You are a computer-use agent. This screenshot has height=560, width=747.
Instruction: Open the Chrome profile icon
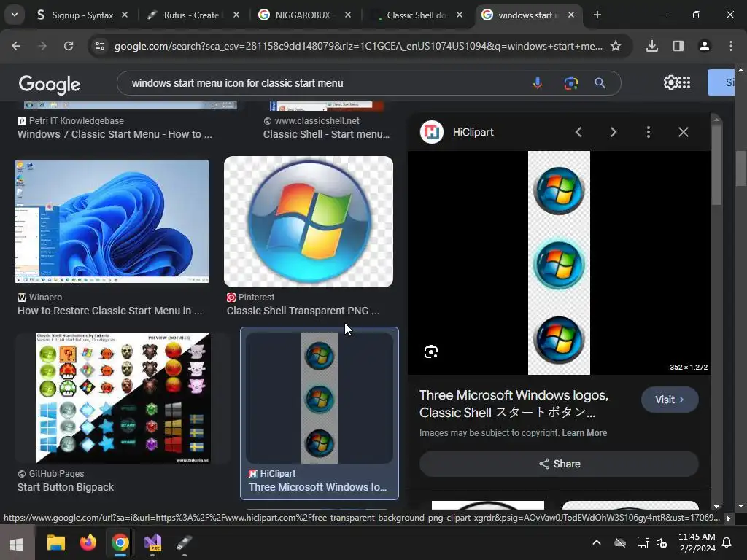(x=704, y=46)
